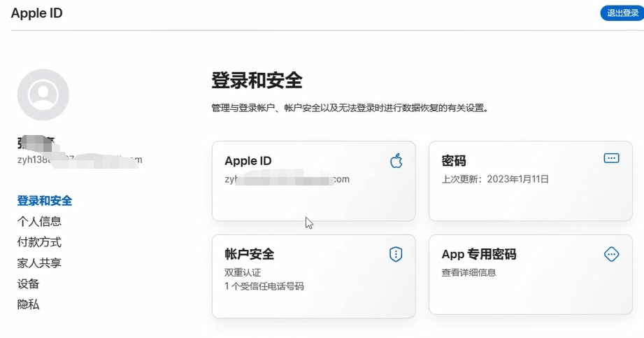
Task: Open the 密码 card
Action: (x=531, y=181)
